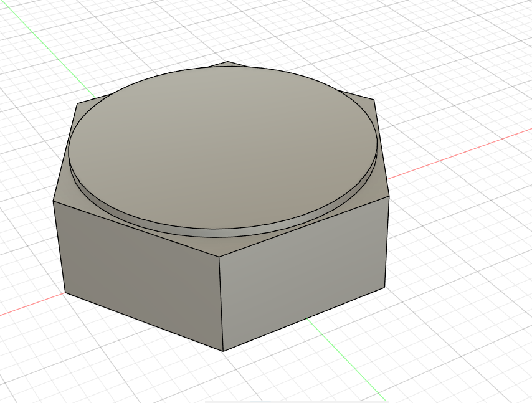The image size is (532, 403).
Task: Select the front-right side face of the hexagon
Action: point(302,274)
